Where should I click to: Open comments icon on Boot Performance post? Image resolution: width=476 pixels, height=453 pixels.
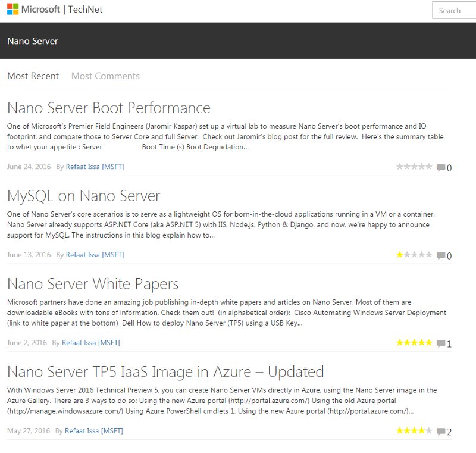tap(441, 167)
